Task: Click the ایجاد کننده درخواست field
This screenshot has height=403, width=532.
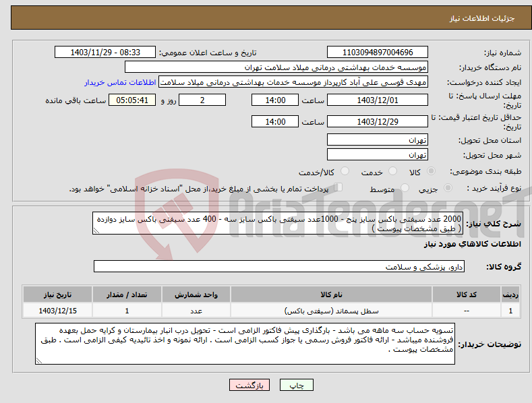Action: point(293,82)
